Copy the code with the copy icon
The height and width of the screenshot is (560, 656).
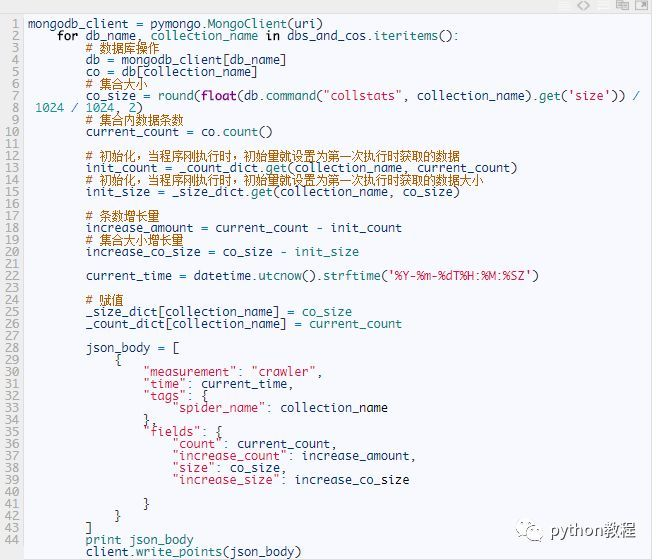pyautogui.click(x=623, y=5)
